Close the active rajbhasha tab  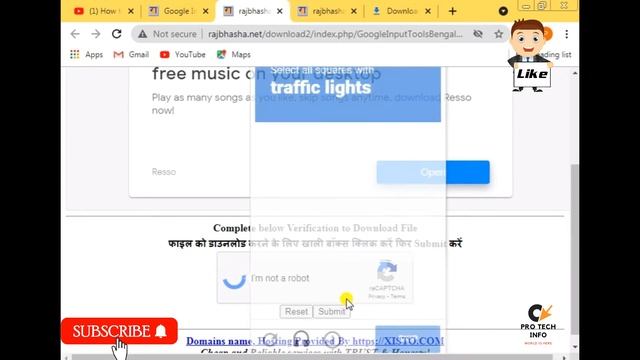(x=280, y=11)
